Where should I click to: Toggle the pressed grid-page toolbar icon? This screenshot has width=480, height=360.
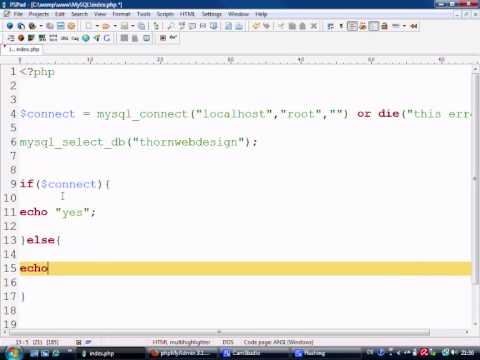(373, 26)
